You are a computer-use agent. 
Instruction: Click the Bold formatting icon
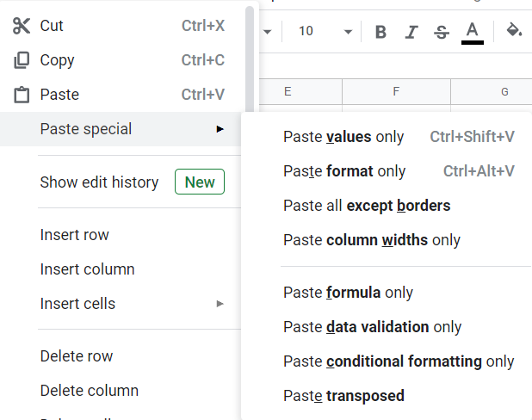pos(380,32)
